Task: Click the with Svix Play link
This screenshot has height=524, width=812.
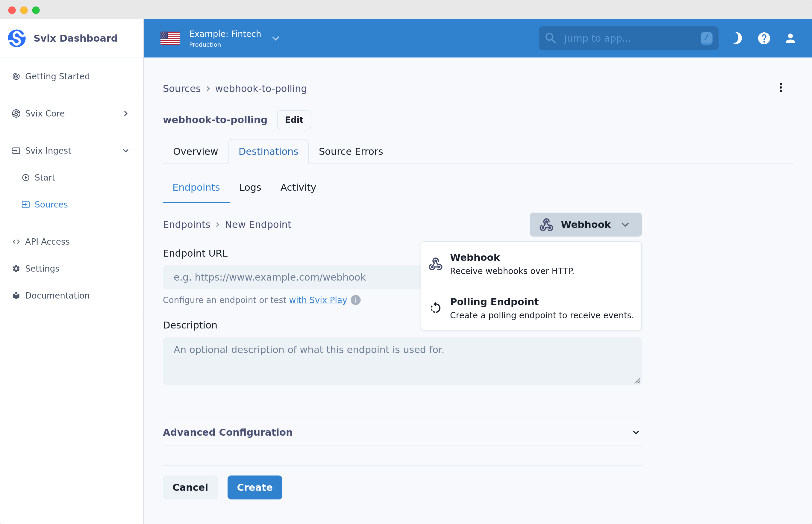Action: [318, 300]
